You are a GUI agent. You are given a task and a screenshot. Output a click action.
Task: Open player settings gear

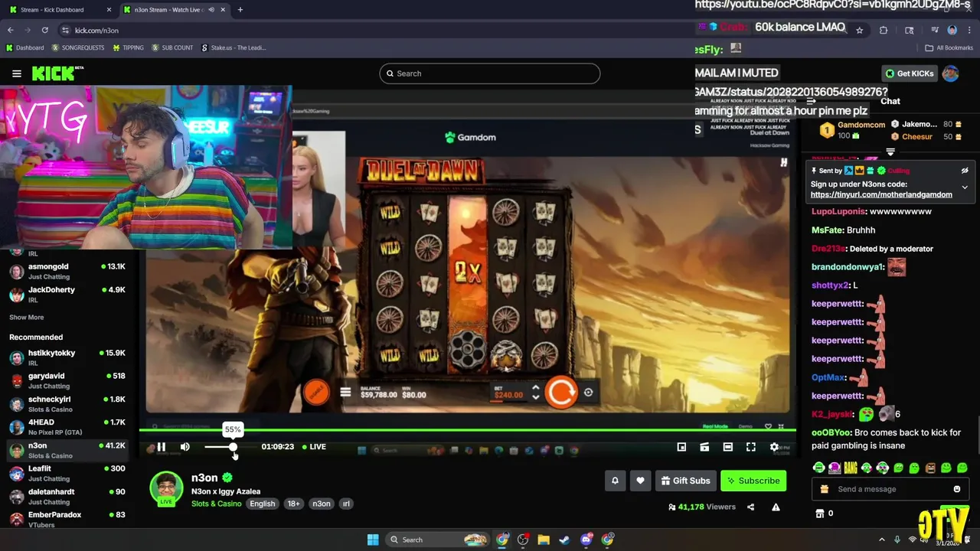pos(774,447)
